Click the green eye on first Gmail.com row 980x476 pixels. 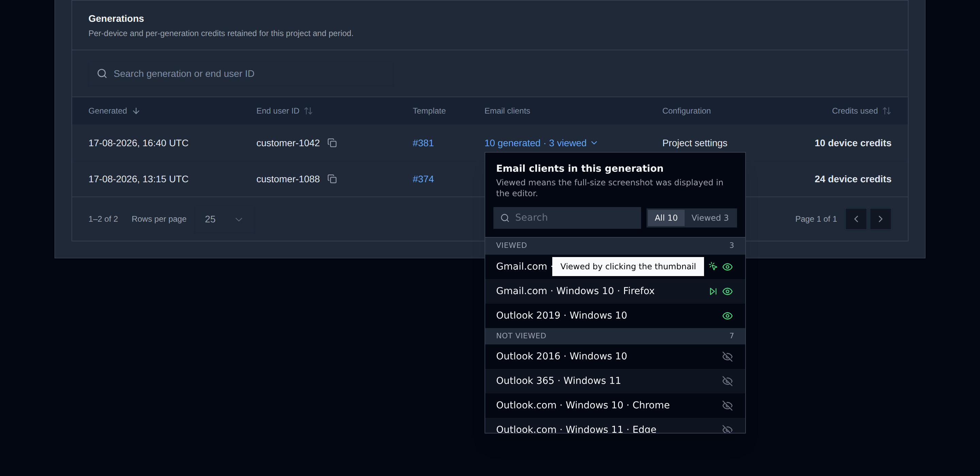(728, 267)
